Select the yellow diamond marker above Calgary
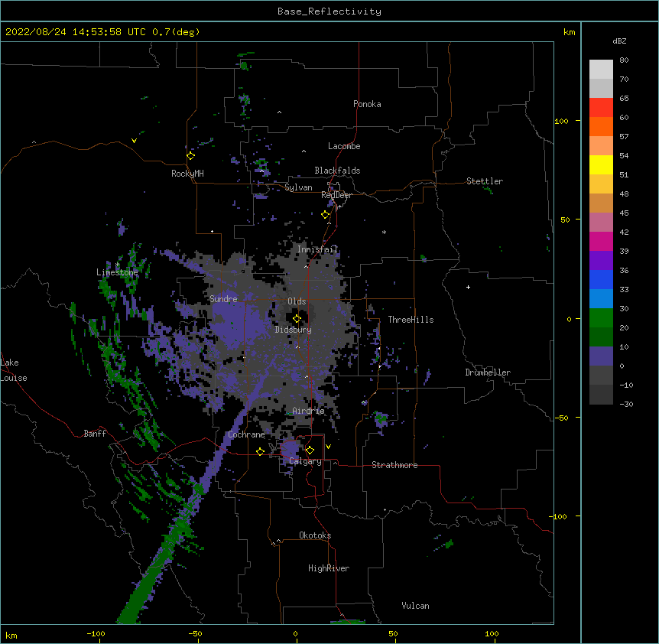 310,450
